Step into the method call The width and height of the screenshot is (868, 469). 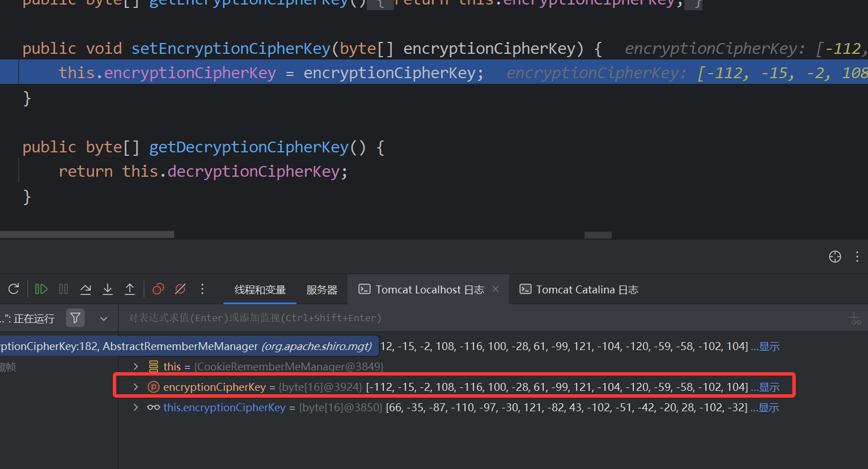108,289
